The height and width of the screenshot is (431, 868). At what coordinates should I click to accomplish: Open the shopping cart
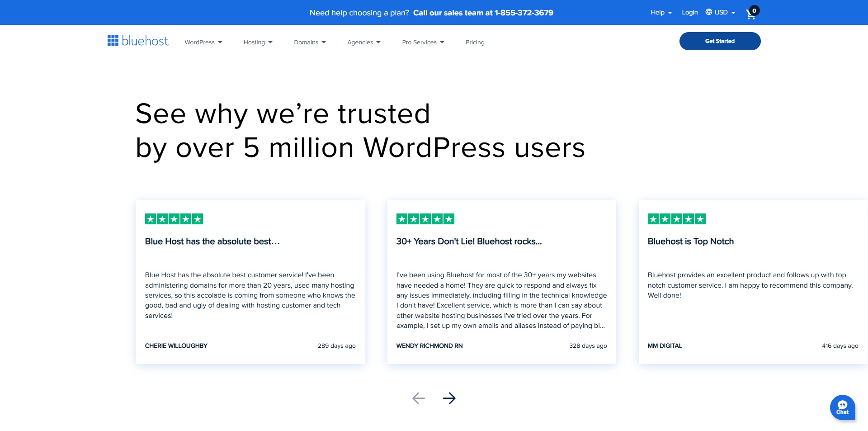pos(751,14)
